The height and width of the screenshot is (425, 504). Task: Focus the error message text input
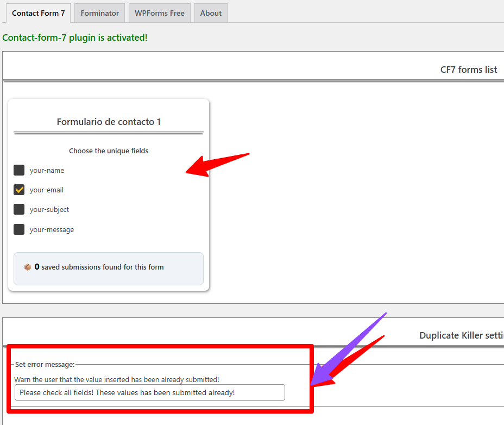click(149, 392)
